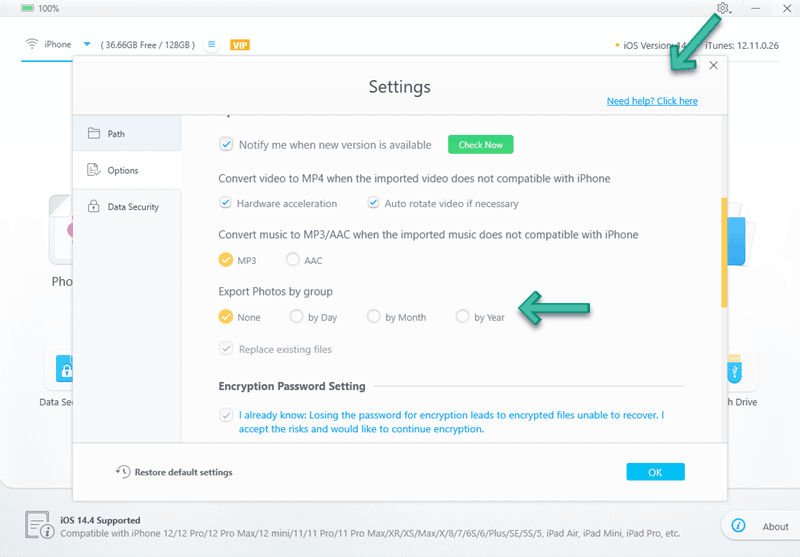
Task: Toggle Notify me when new version available
Action: click(x=226, y=144)
